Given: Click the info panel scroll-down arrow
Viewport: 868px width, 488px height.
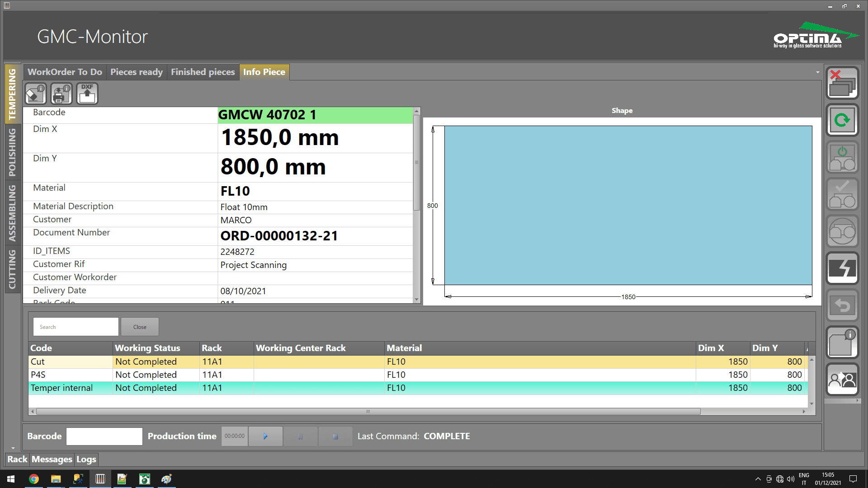Looking at the screenshot, I should click(x=416, y=300).
